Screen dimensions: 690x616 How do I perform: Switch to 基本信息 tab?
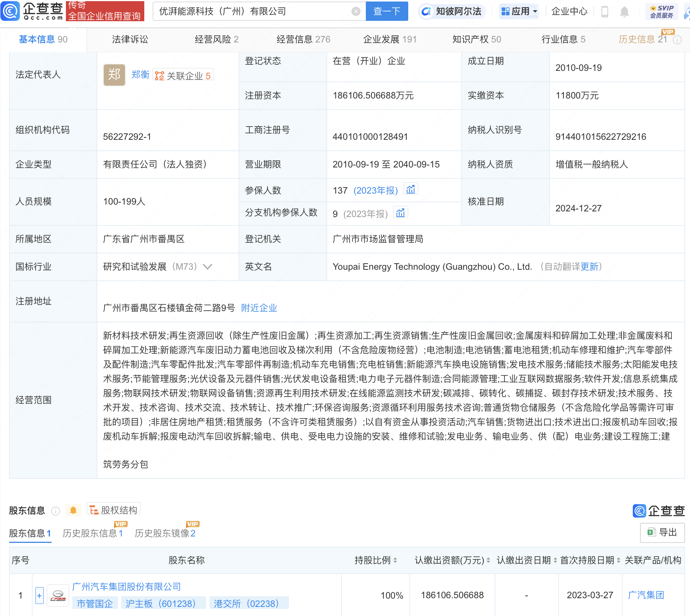pyautogui.click(x=43, y=39)
